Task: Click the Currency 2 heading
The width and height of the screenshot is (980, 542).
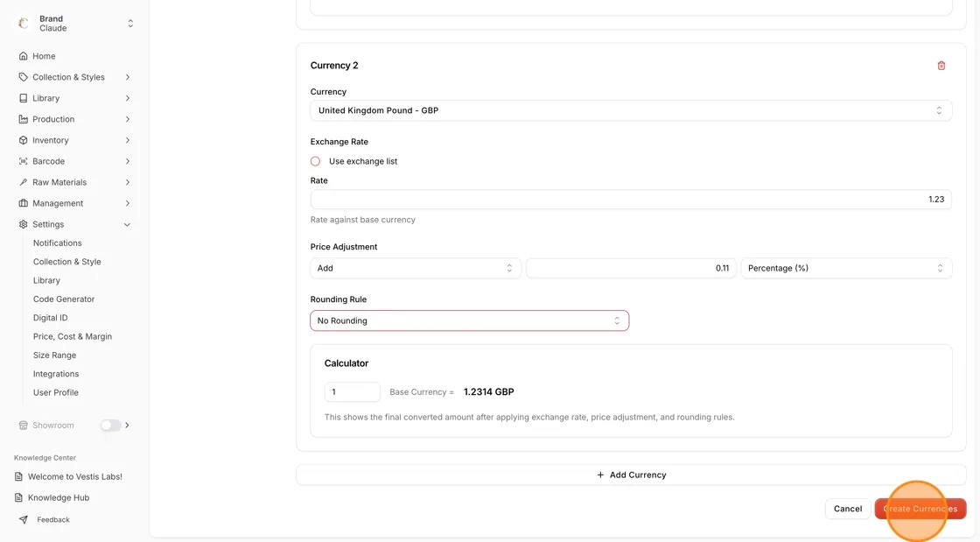Action: tap(334, 65)
